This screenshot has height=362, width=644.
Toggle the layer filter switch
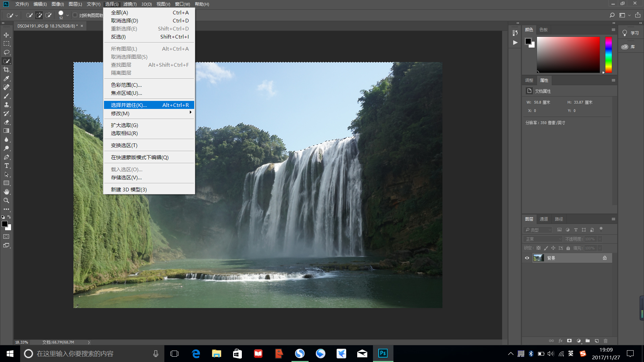tap(601, 229)
